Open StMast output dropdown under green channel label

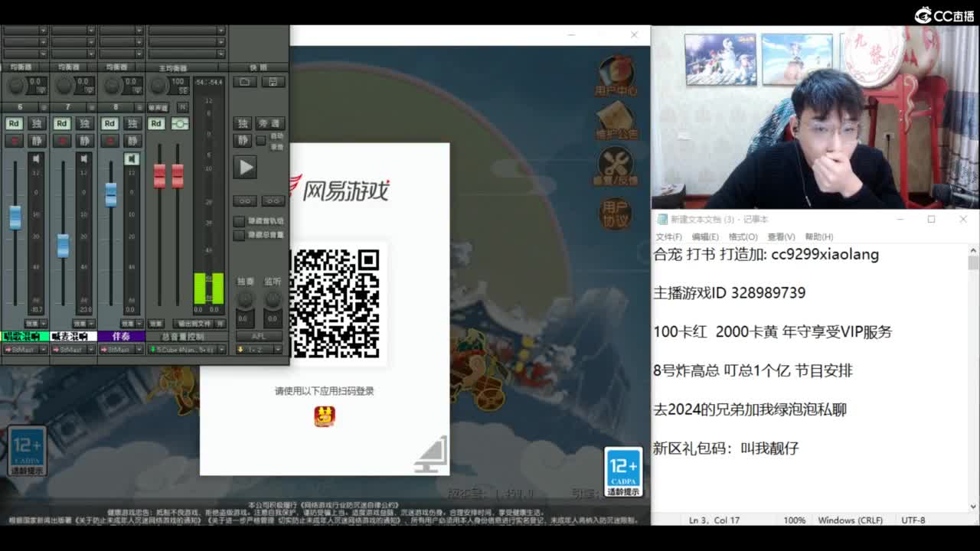coord(43,350)
